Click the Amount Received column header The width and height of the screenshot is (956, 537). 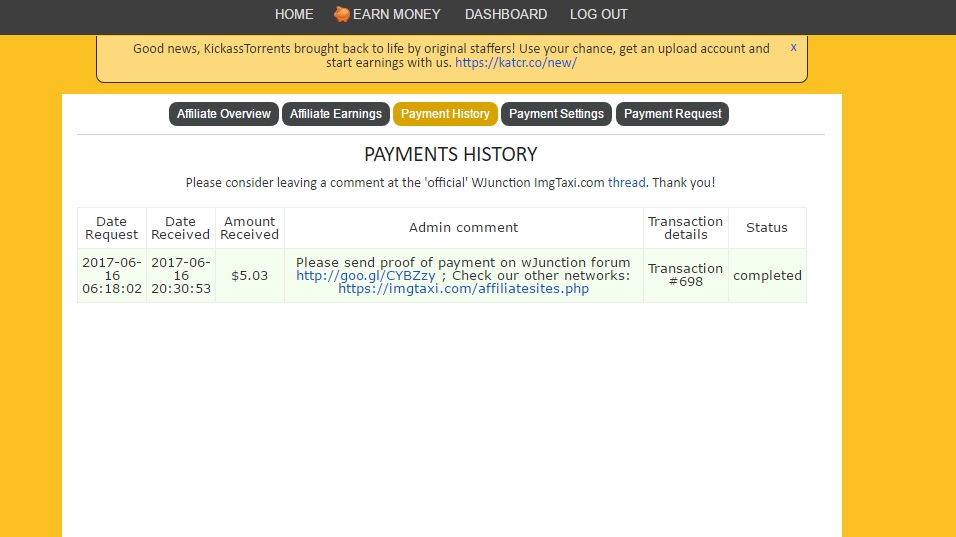249,228
